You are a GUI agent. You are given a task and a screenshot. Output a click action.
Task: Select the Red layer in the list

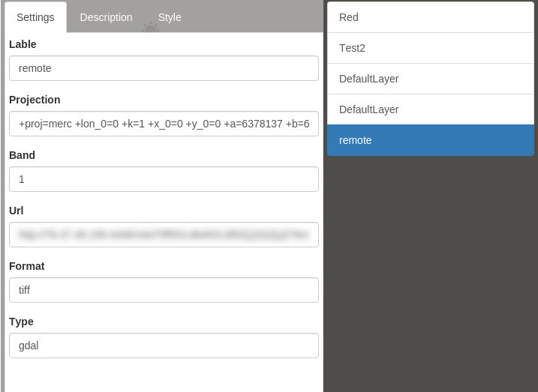point(430,17)
